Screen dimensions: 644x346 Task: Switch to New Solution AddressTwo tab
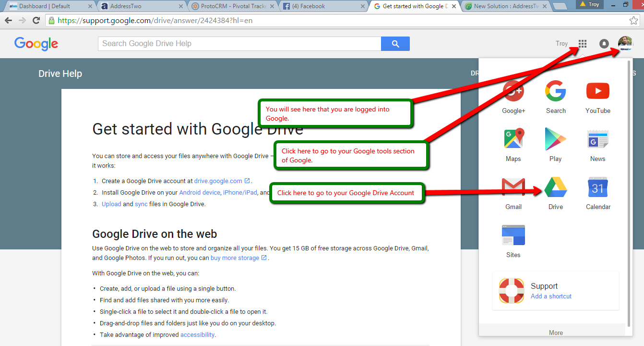505,6
